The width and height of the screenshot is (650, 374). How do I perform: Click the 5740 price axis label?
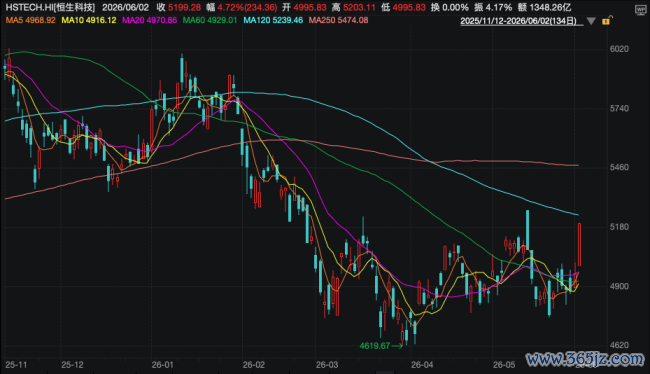pos(619,108)
